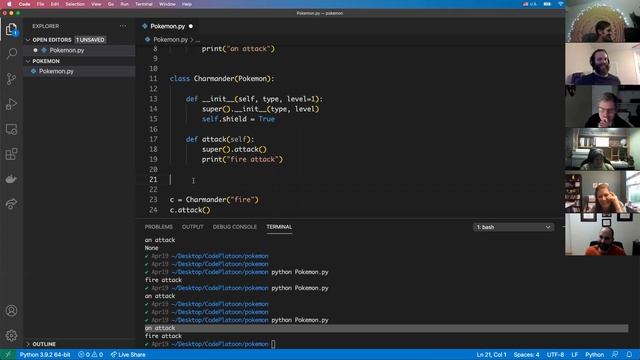This screenshot has height=360, width=640.
Task: Open the Run and Debug view
Action: (x=11, y=104)
